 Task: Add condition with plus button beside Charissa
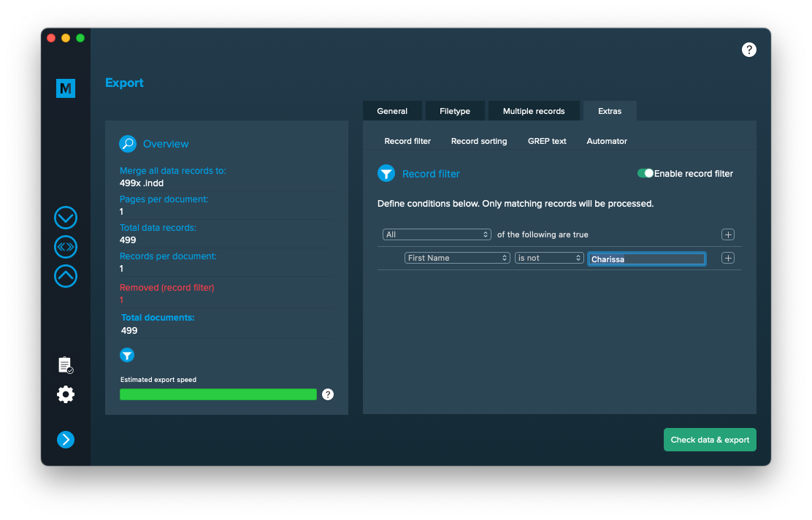coord(727,258)
